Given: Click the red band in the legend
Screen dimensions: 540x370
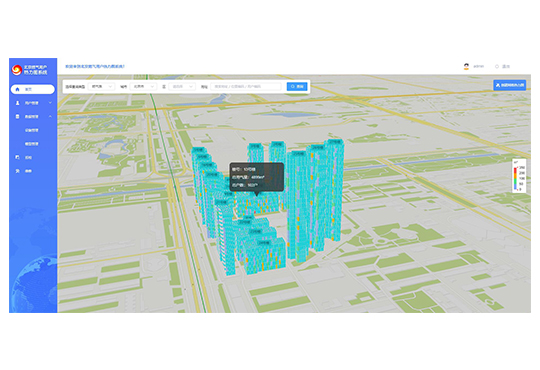Looking at the screenshot, I should [x=515, y=171].
